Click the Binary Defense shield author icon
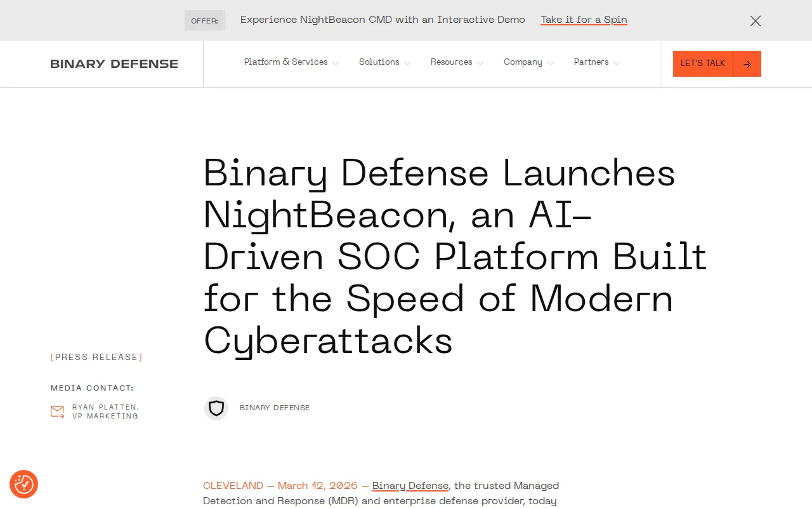Screen dimensions: 812x508 (216, 408)
